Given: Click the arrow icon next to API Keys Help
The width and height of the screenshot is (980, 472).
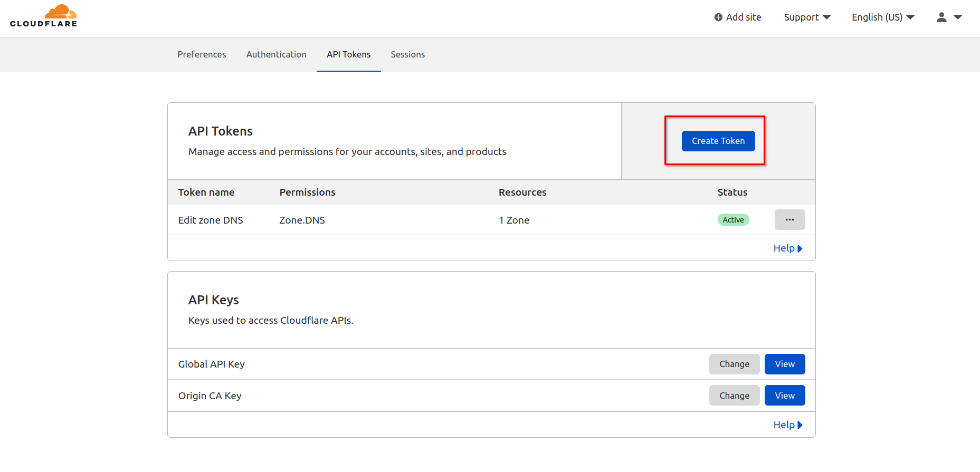Looking at the screenshot, I should pyautogui.click(x=800, y=425).
